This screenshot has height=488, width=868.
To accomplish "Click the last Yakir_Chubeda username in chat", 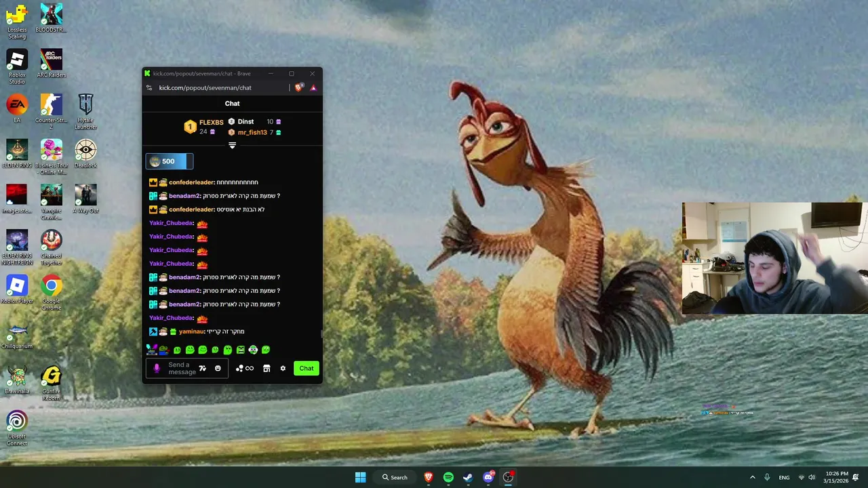I will 171,318.
